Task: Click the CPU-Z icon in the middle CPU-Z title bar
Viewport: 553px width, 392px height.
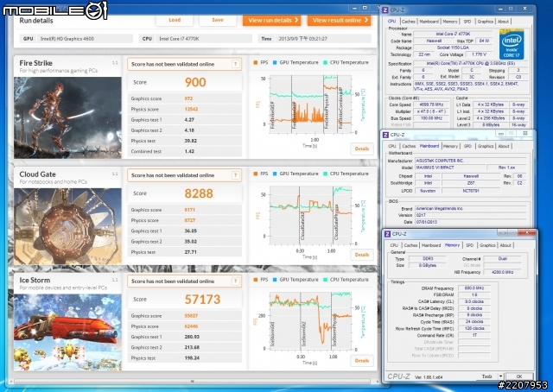Action: pyautogui.click(x=386, y=135)
